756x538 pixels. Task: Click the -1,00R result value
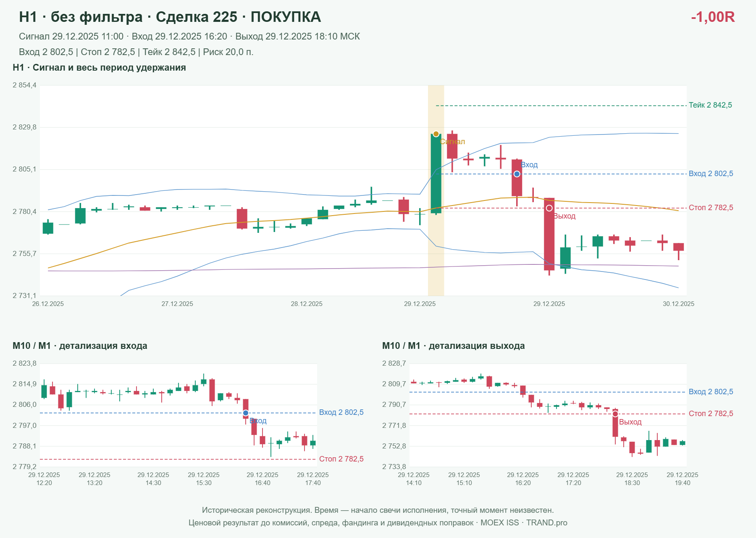click(713, 17)
